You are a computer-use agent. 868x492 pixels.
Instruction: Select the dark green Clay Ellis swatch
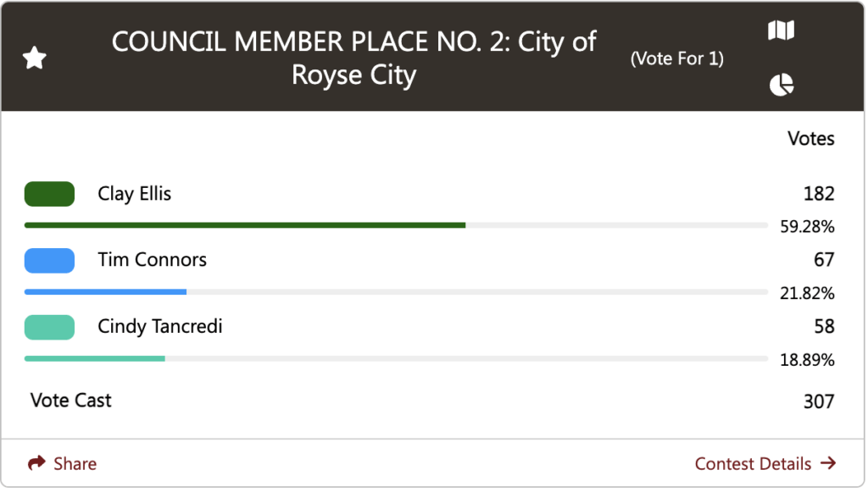(x=49, y=194)
